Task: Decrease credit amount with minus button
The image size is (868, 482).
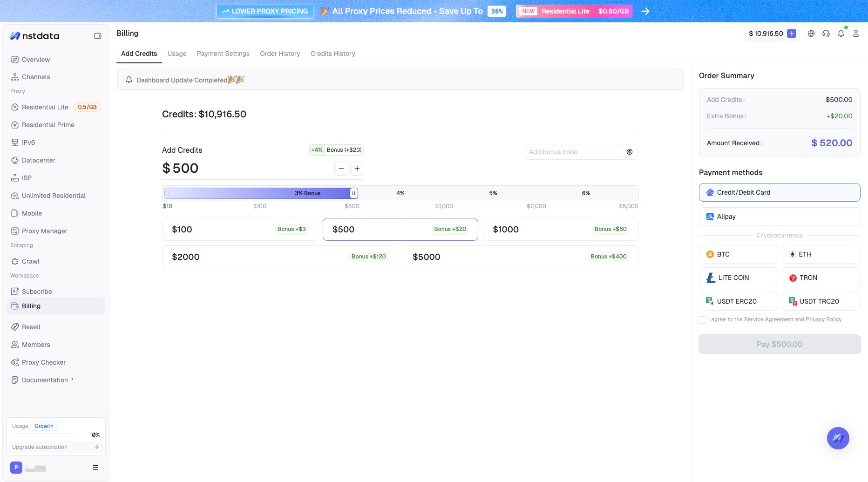Action: click(x=341, y=169)
